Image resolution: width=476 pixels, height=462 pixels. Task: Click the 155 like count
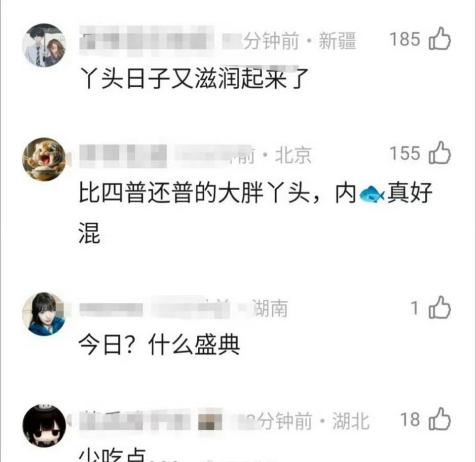(x=405, y=153)
